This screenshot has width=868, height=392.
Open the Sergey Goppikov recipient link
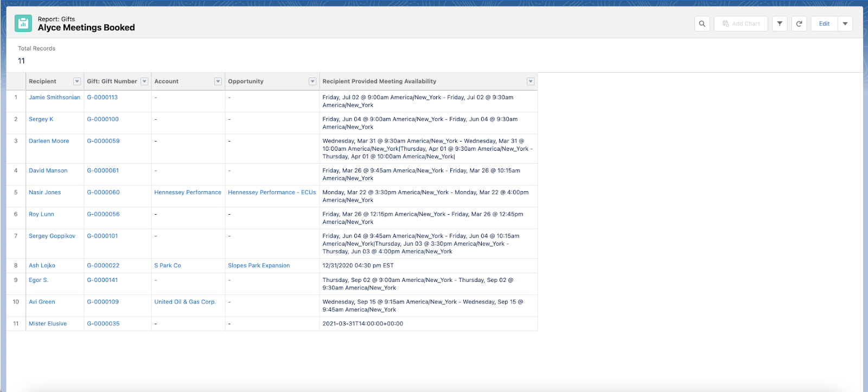point(52,236)
